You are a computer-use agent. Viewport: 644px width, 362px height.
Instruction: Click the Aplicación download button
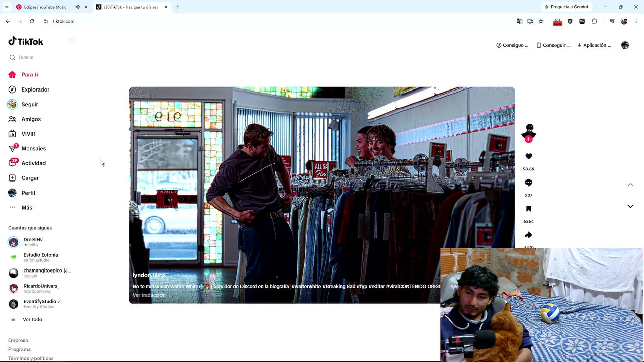594,45
